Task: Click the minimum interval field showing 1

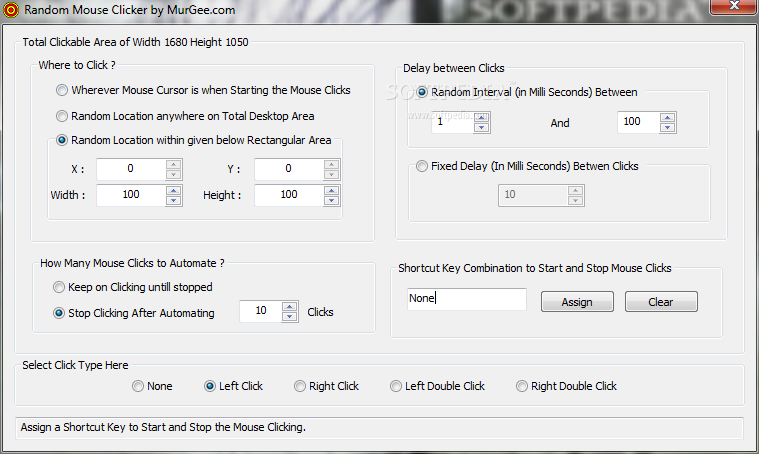Action: tap(453, 122)
